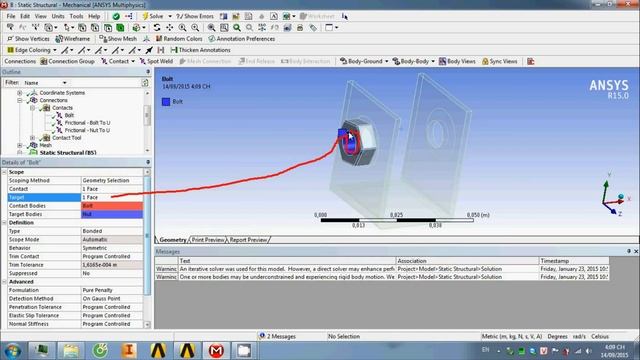This screenshot has height=360, width=640.
Task: Click the green checkmark toolbar icon
Action: point(116,16)
